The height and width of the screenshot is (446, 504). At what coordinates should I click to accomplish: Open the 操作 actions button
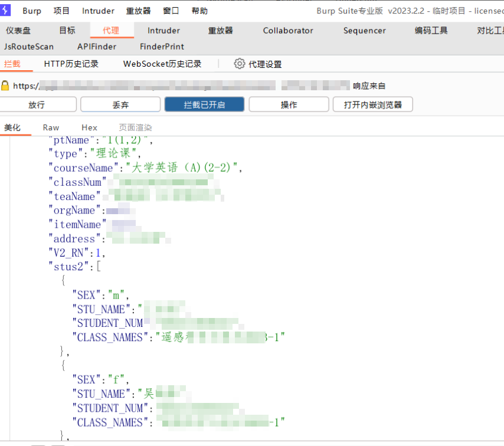[289, 104]
